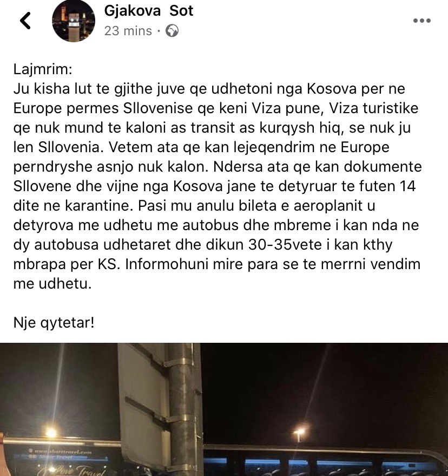This screenshot has width=448, height=476.
Task: Click the "30-35vete" text in post
Action: tap(285, 245)
